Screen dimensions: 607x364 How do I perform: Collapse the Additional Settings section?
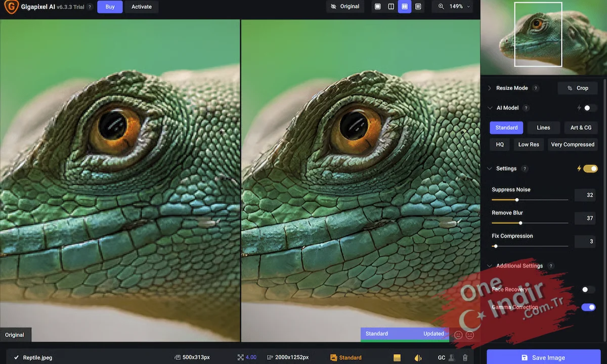pyautogui.click(x=489, y=266)
